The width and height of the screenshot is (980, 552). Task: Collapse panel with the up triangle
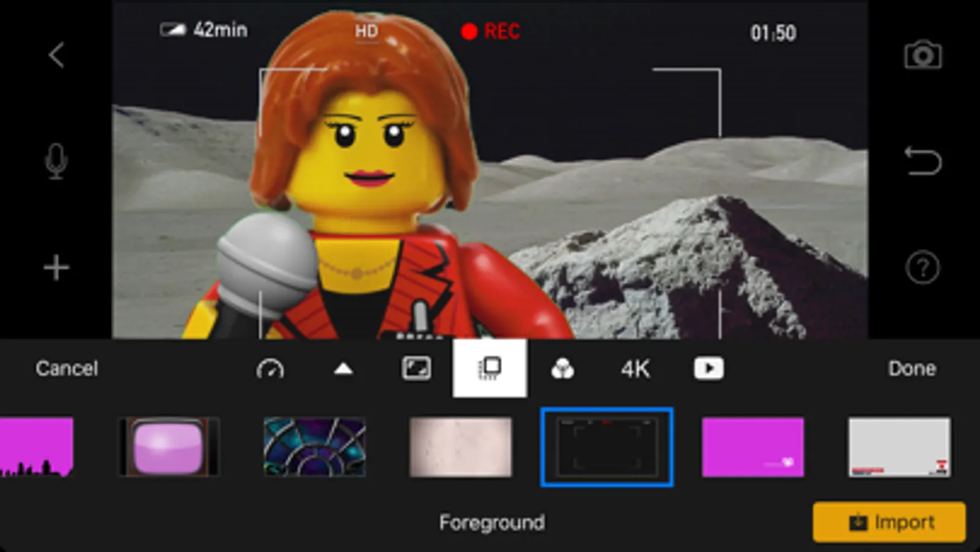click(343, 369)
